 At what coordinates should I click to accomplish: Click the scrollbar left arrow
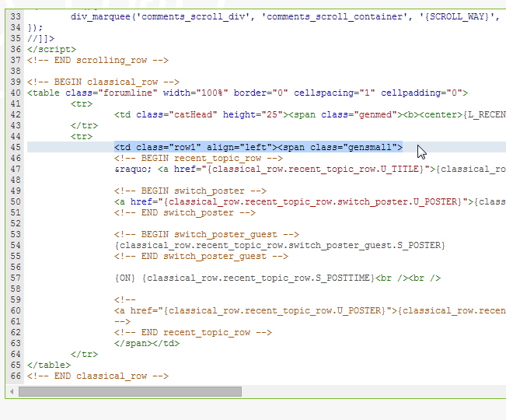pos(12,391)
